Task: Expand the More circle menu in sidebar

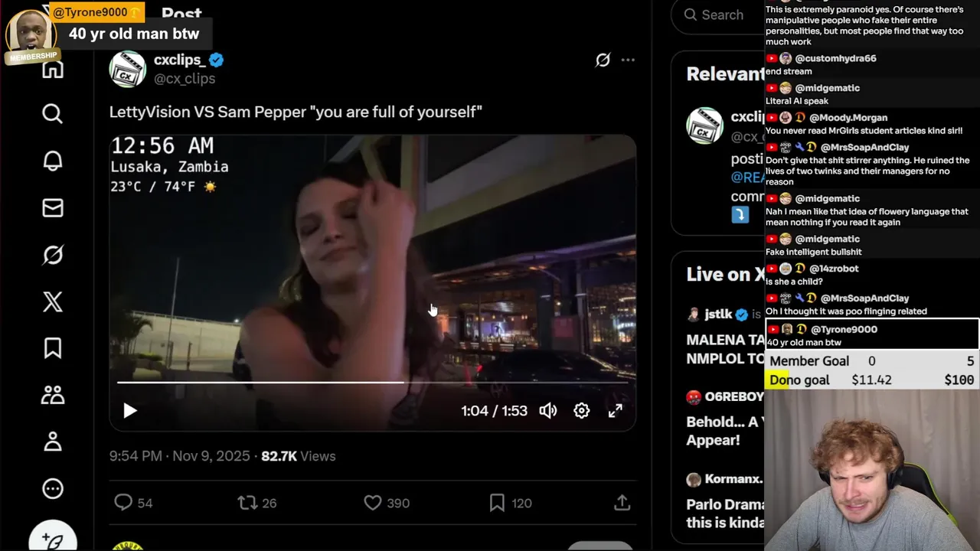Action: (52, 488)
